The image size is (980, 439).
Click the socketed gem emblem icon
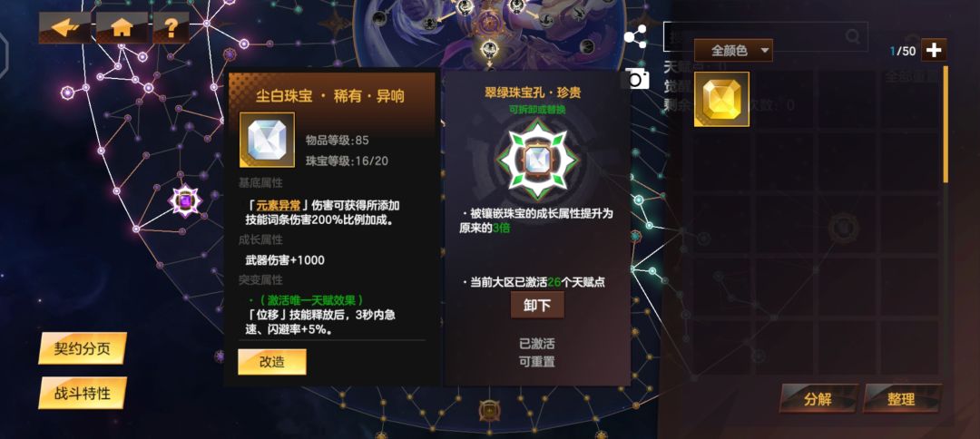537,161
